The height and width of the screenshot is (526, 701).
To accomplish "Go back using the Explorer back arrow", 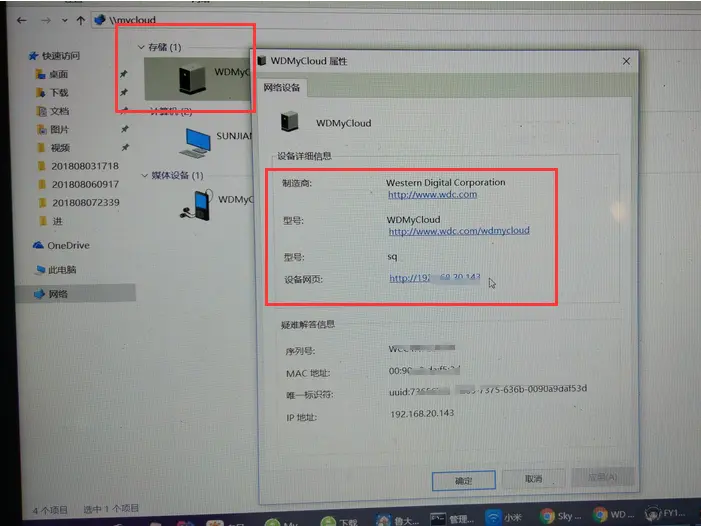I will point(21,21).
